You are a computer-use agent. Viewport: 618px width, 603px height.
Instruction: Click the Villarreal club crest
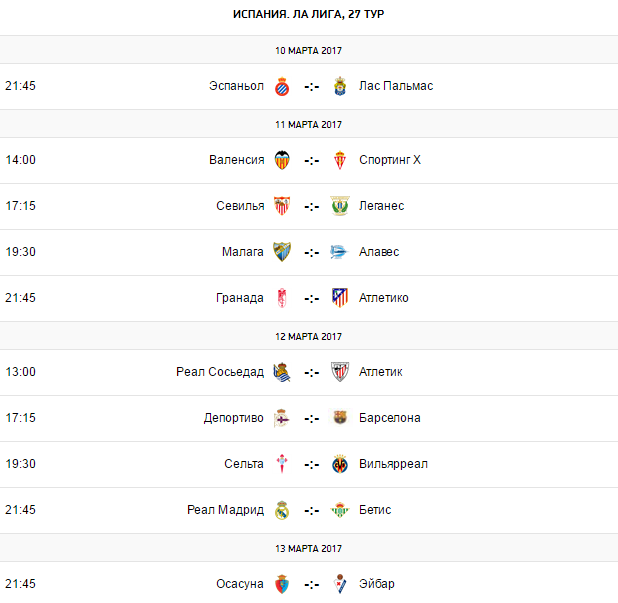[340, 464]
